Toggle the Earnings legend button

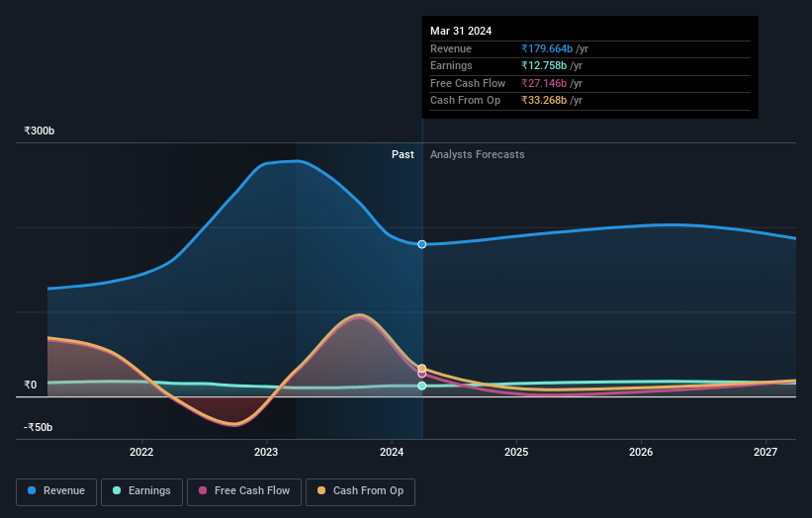click(141, 491)
